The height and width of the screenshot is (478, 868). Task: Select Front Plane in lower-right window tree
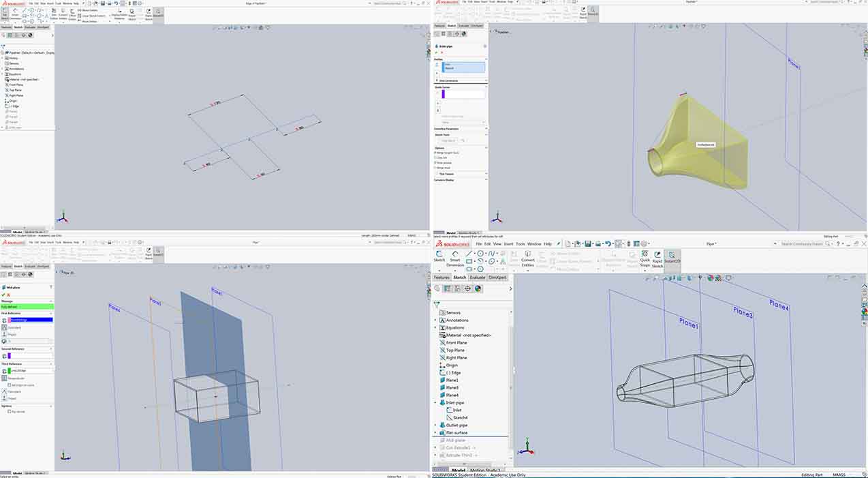(456, 342)
